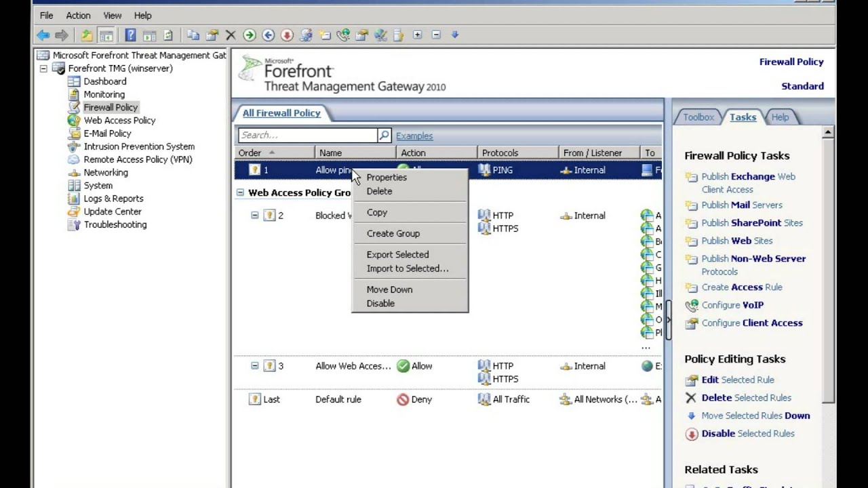This screenshot has height=488, width=868.
Task: Open Remote Access Policy (VPN) node
Action: (x=138, y=159)
